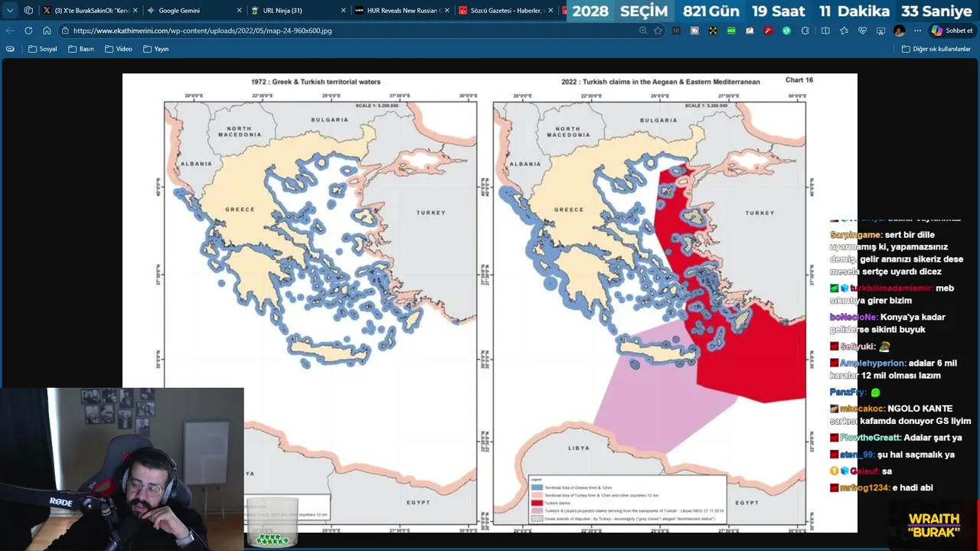Screen dimensions: 980x551
Task: Click chat username turkbilimadamiemir
Action: 891,289
